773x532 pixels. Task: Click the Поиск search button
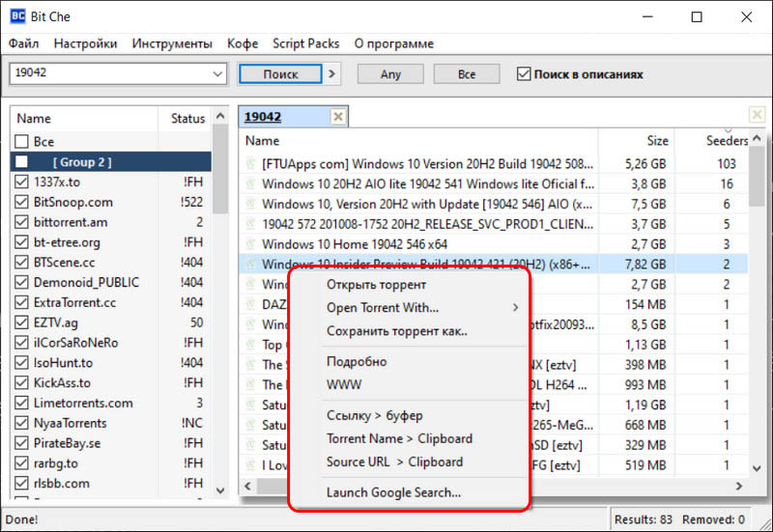(x=280, y=74)
